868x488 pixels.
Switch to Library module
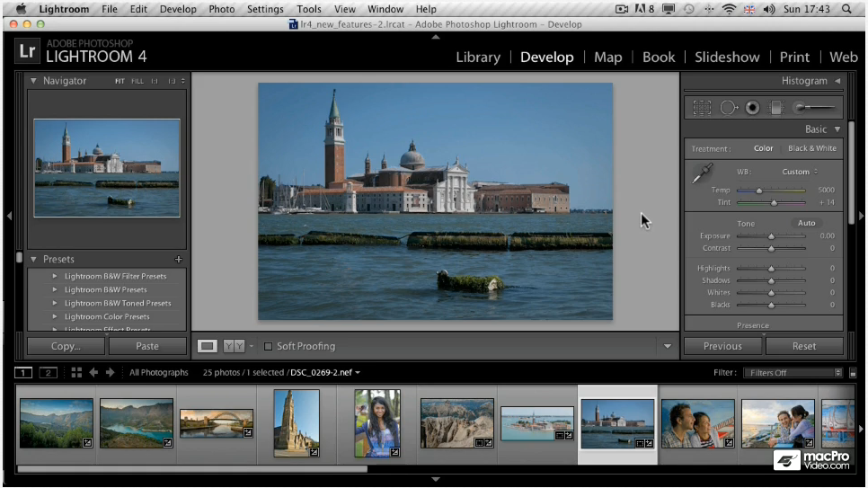478,57
